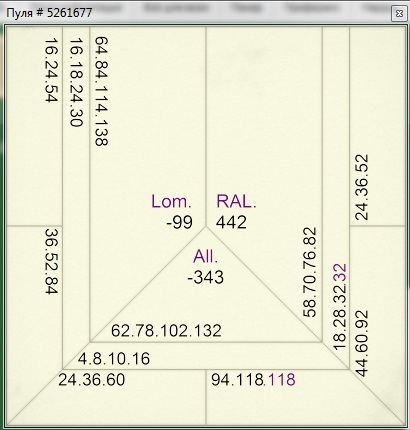Click the RAL. player label

(x=236, y=201)
